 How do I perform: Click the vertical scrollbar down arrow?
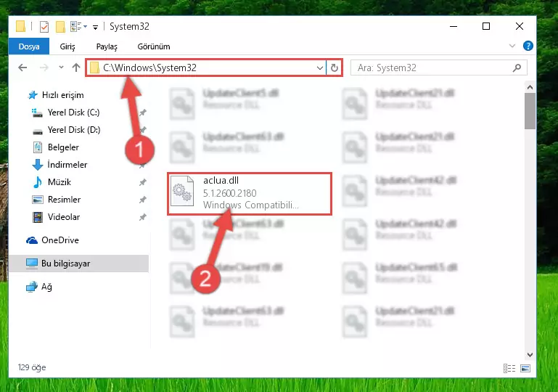coord(530,355)
